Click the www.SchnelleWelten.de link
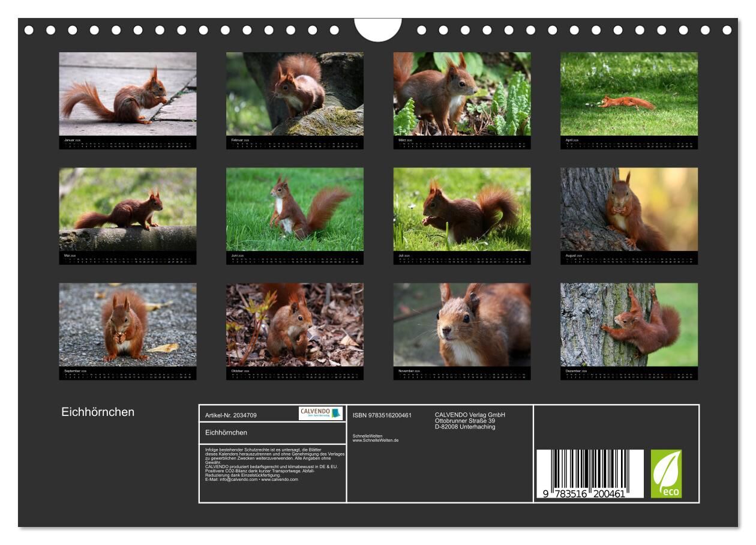 point(376,441)
